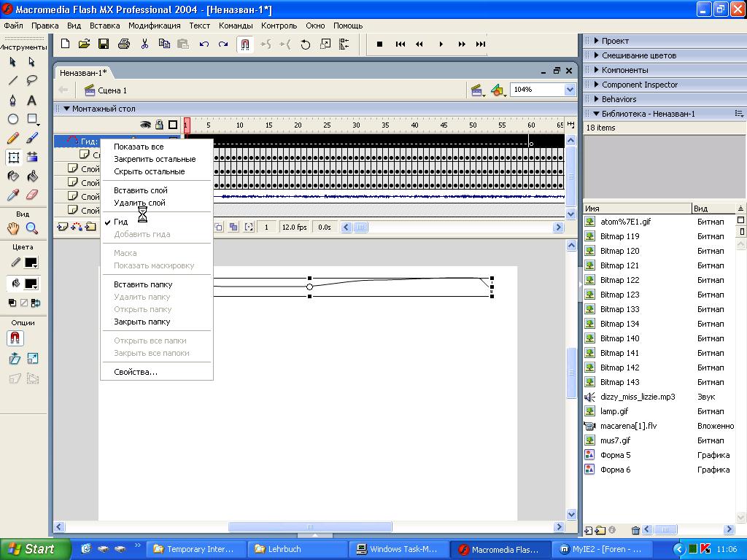This screenshot has width=747, height=560.
Task: Play the movie in the controller
Action: (441, 44)
